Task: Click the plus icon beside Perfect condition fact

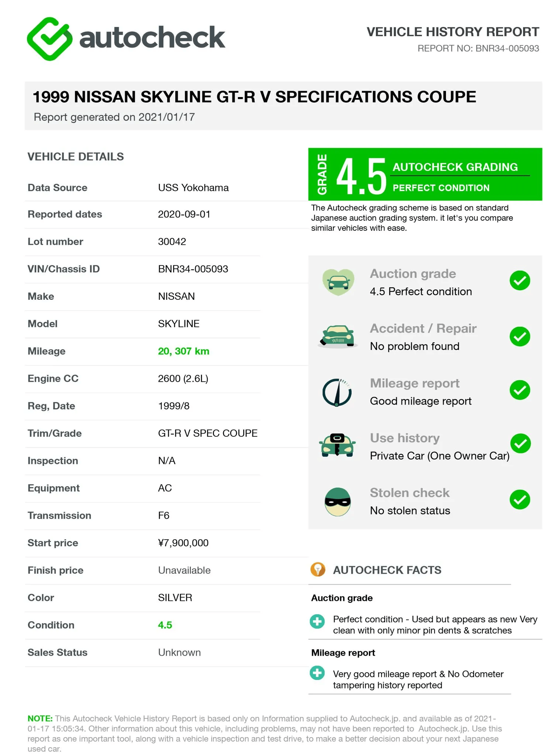Action: click(x=317, y=622)
